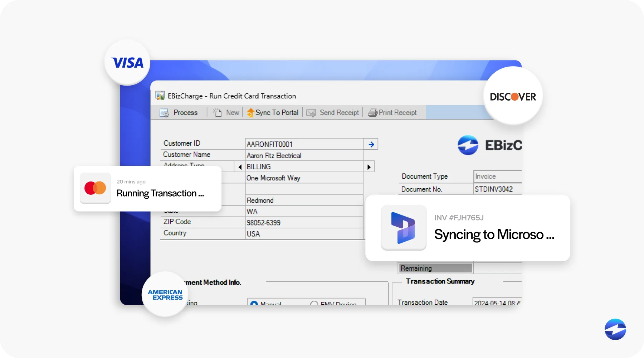Click the EBizCharge window title icon
644x358 pixels.
pyautogui.click(x=160, y=96)
